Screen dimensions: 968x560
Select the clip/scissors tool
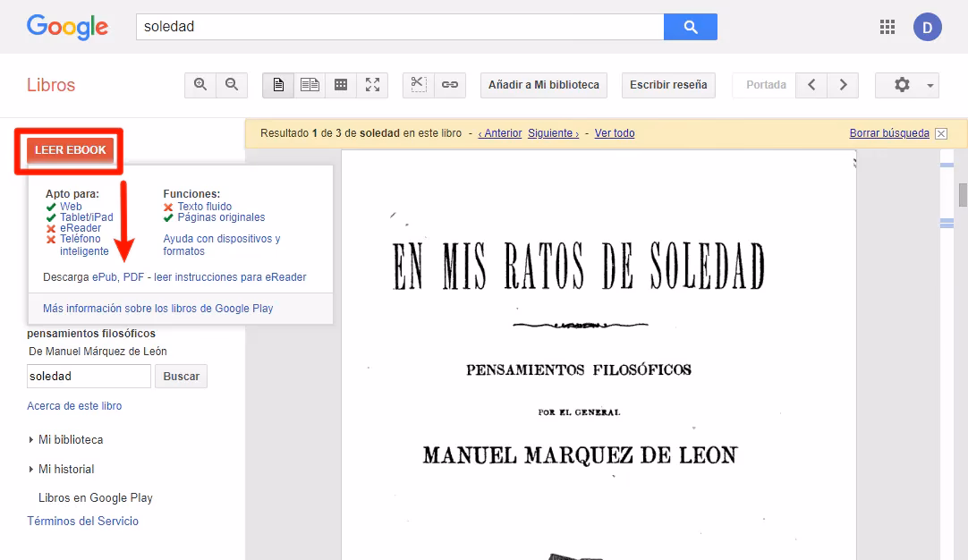[417, 84]
